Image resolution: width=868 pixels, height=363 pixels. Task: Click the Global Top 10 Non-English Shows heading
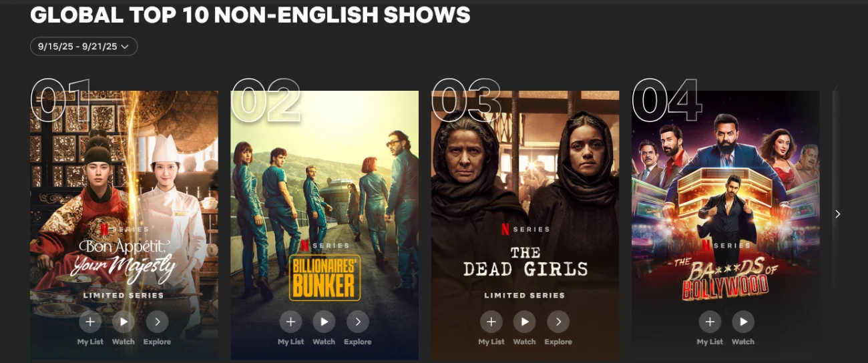(250, 15)
